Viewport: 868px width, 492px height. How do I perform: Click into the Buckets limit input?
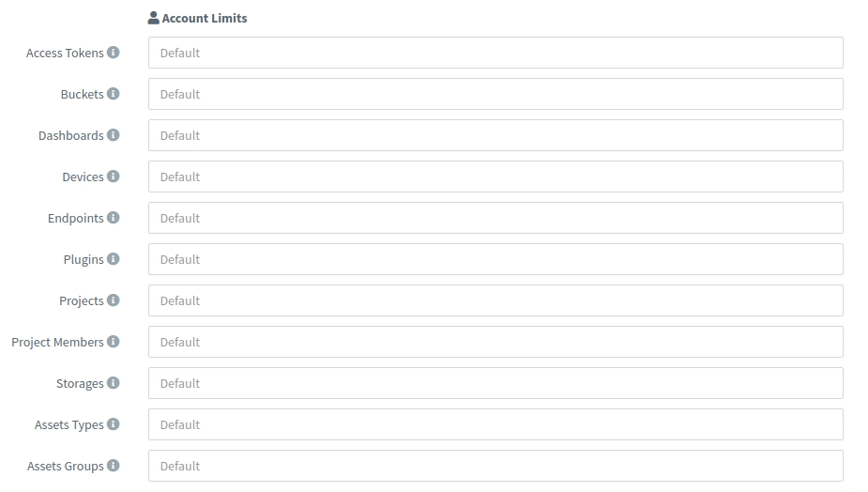coord(495,94)
